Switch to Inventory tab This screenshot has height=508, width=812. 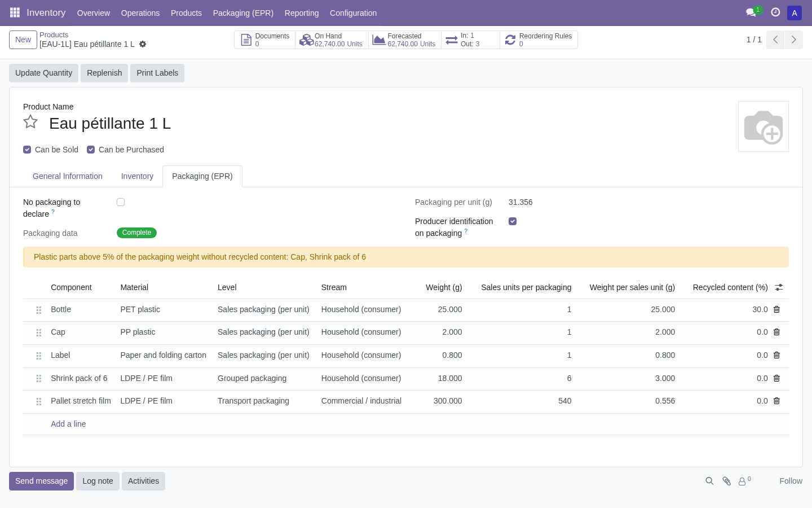[137, 176]
